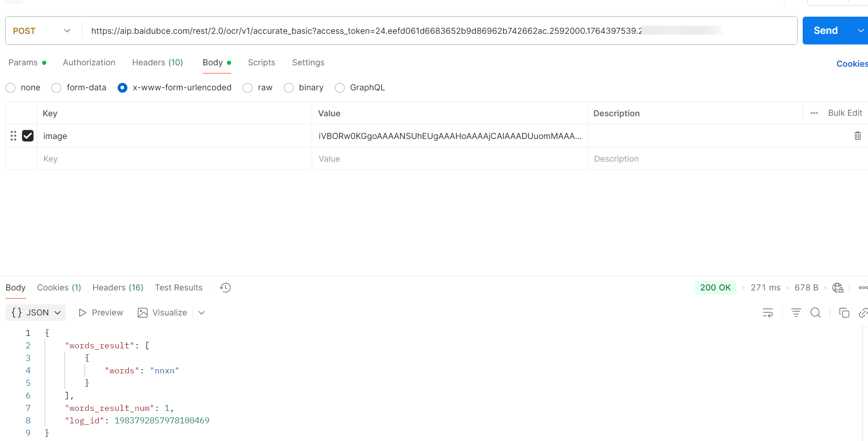Switch to the Authorization tab
868x441 pixels.
pos(89,63)
